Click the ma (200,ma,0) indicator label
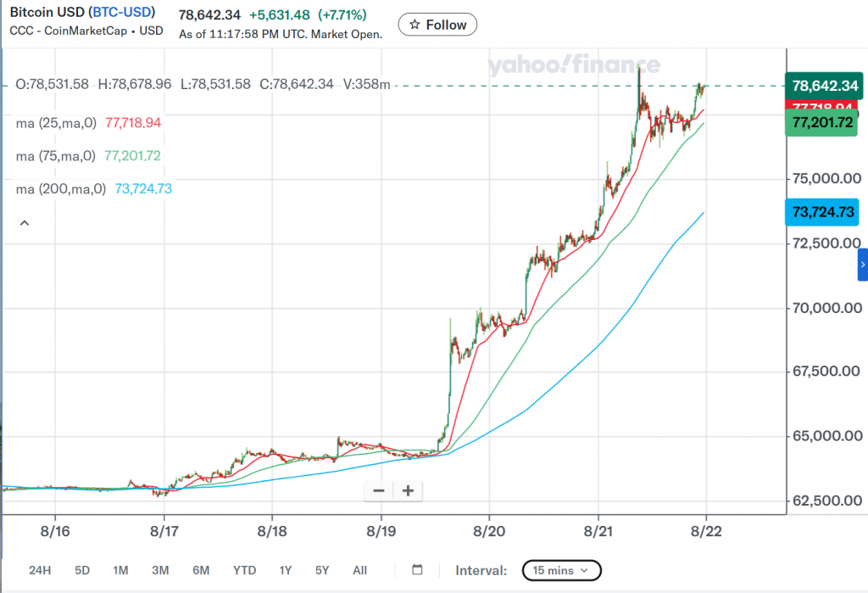This screenshot has width=868, height=593. 60,189
